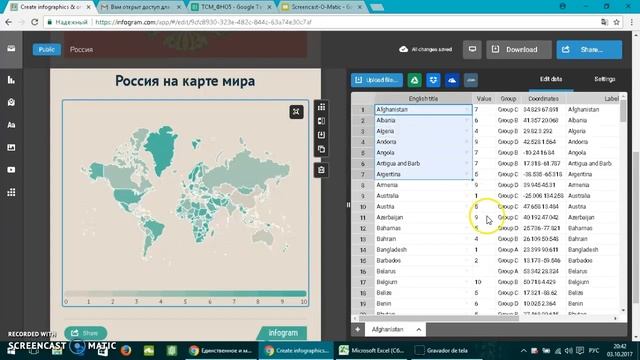Click the Public visibility button
Viewport: 640px width, 360px height.
pyautogui.click(x=47, y=49)
